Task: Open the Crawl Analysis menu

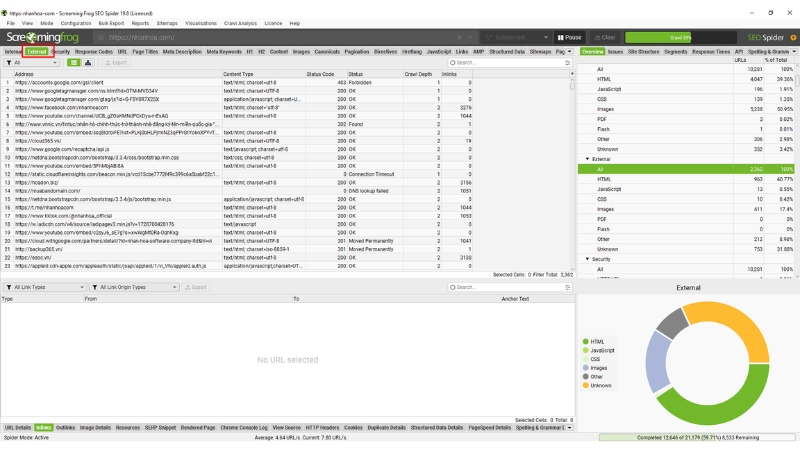Action: [240, 23]
